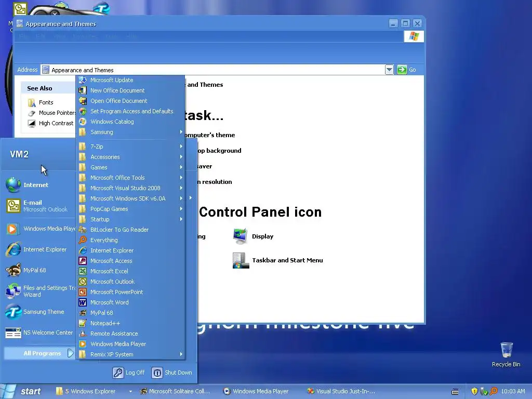Launch Microsoft Access
Viewport: 532px width, 399px height.
[130, 261]
